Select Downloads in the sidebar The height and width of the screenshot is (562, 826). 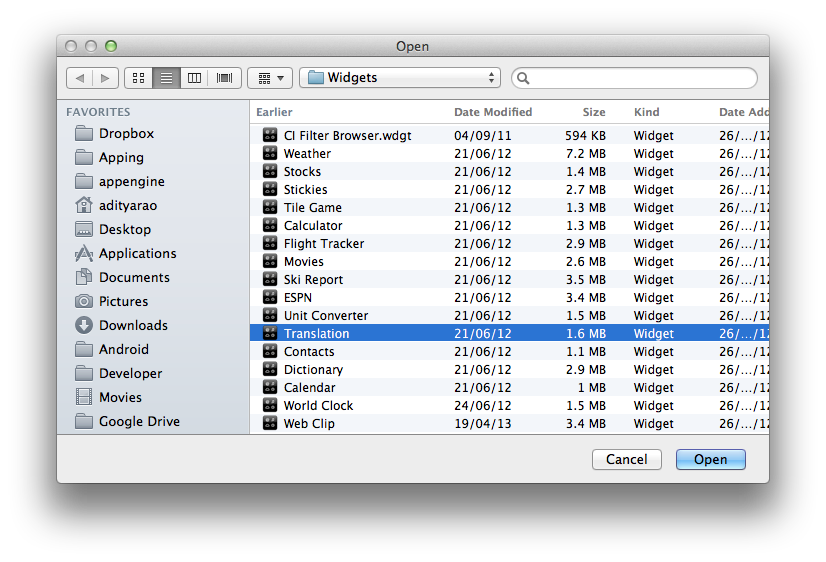(x=133, y=325)
